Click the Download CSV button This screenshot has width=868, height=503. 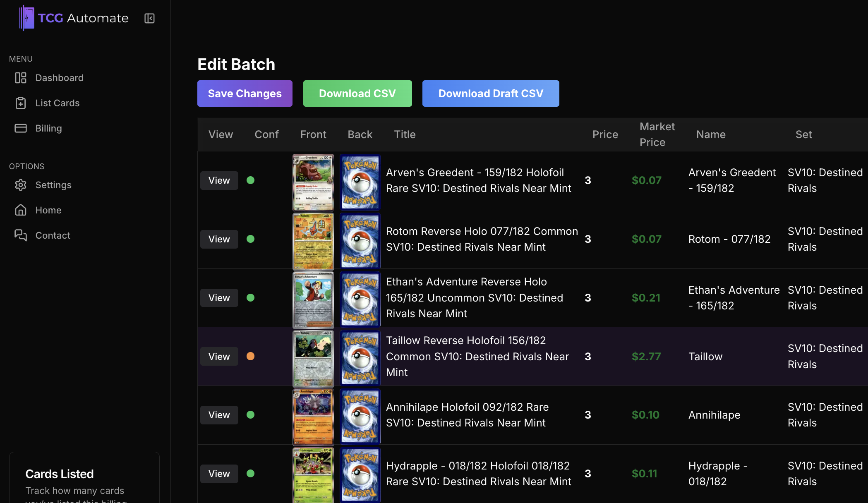[x=357, y=93]
